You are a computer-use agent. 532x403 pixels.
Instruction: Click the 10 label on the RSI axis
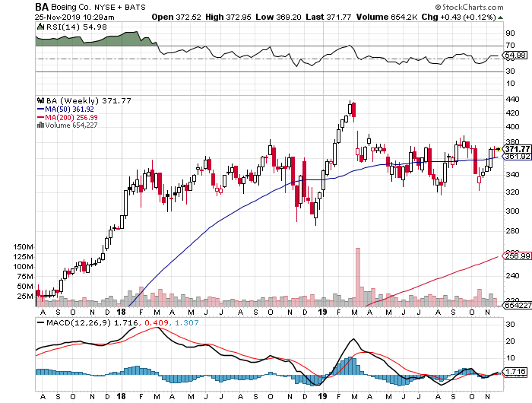click(x=510, y=84)
